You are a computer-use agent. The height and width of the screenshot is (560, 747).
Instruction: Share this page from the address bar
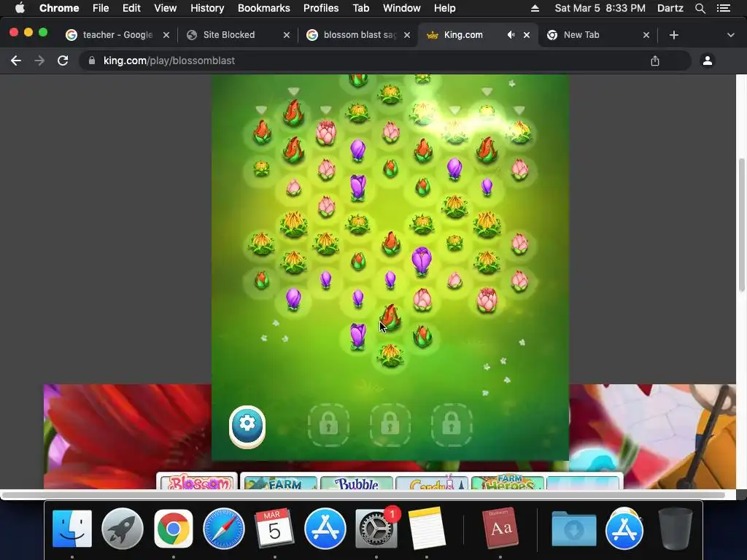655,61
